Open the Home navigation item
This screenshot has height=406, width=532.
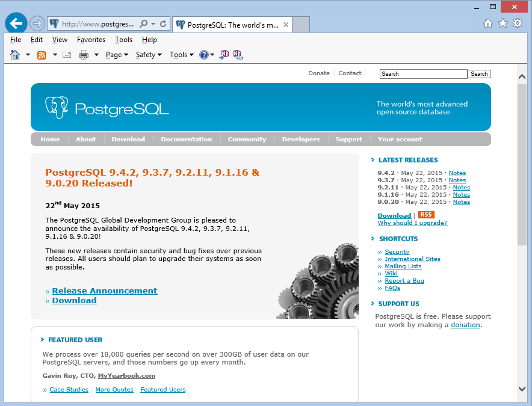[50, 139]
